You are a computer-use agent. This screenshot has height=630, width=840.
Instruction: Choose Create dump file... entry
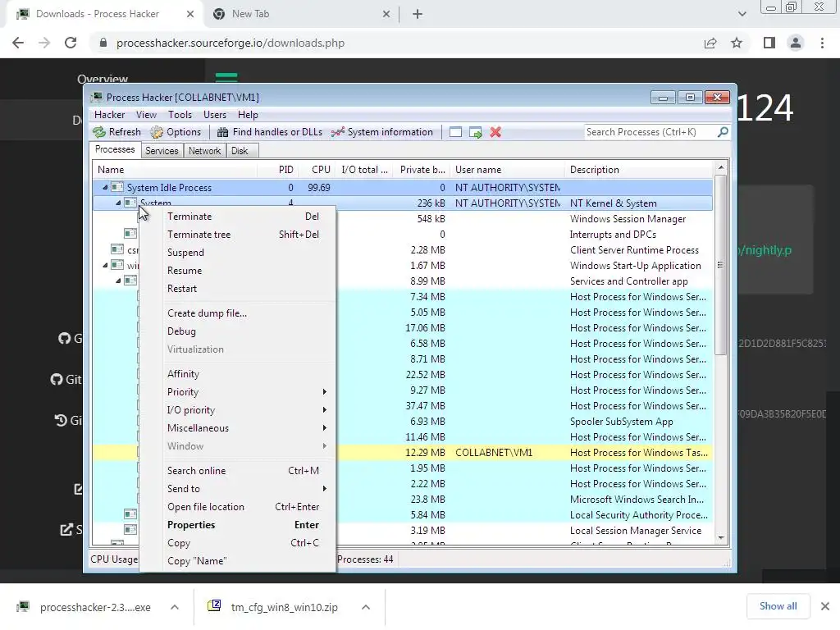237,313
